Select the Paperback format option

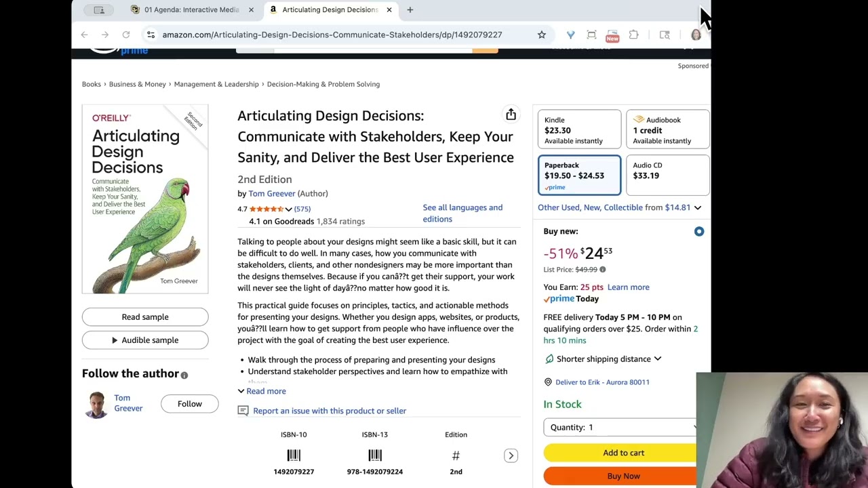pos(579,175)
